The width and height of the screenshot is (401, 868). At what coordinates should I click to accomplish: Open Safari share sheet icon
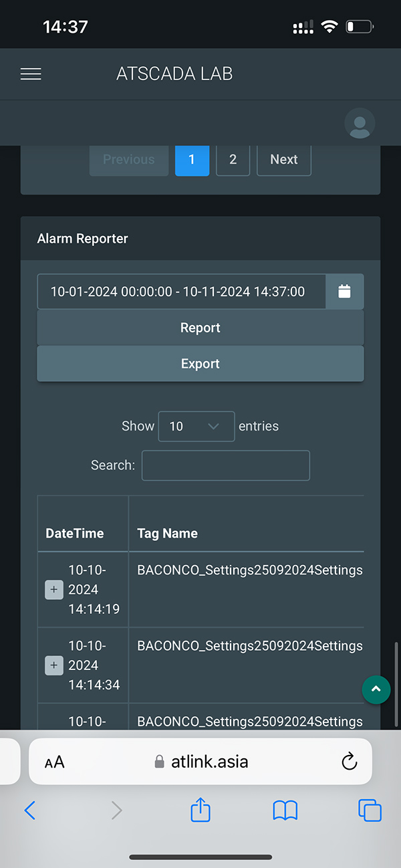[x=200, y=810]
